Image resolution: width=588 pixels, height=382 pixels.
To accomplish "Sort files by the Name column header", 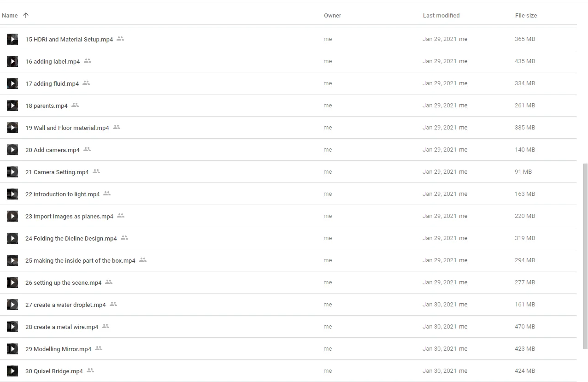I will [x=10, y=15].
